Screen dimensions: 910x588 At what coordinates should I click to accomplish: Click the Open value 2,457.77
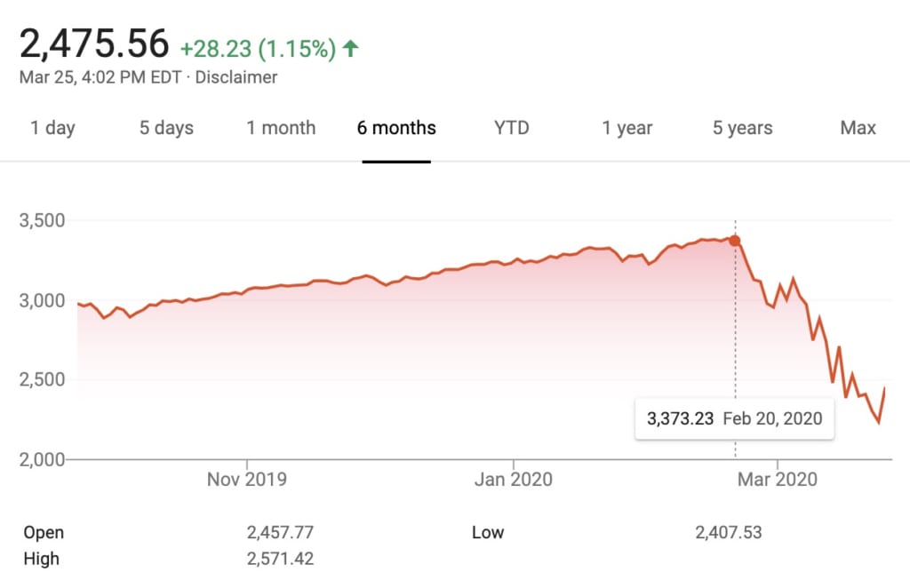point(280,533)
